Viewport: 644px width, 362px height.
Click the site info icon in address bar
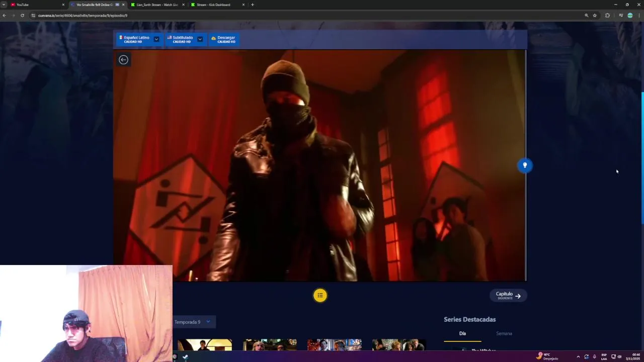click(33, 16)
